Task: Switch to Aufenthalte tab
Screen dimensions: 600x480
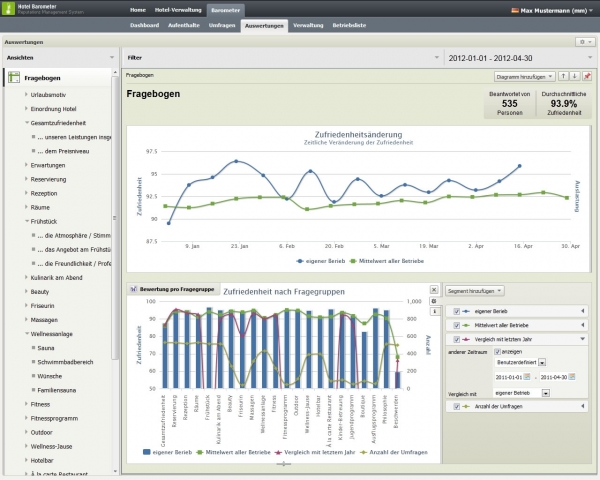Action: tap(184, 25)
